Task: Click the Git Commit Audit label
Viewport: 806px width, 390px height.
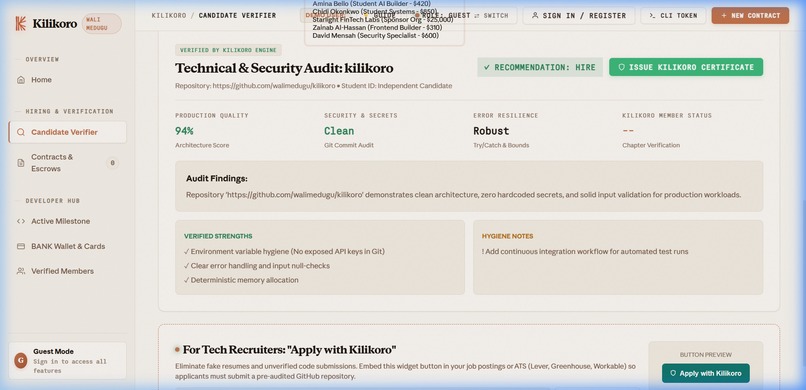Action: pos(349,145)
